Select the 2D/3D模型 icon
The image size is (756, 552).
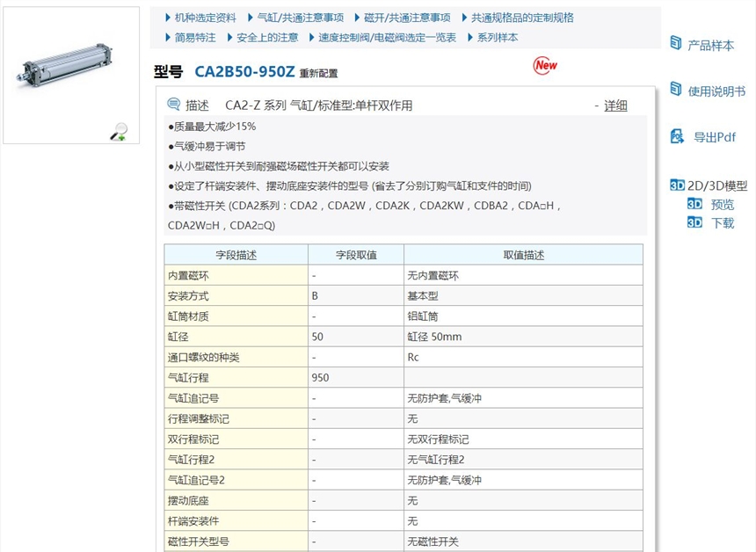675,185
